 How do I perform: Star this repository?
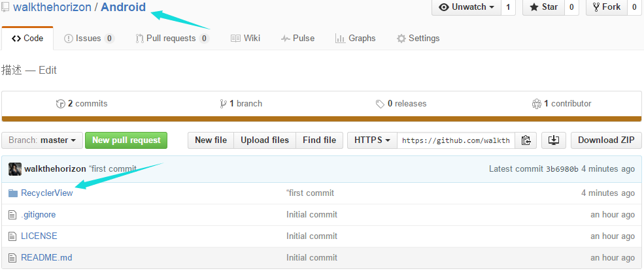544,7
